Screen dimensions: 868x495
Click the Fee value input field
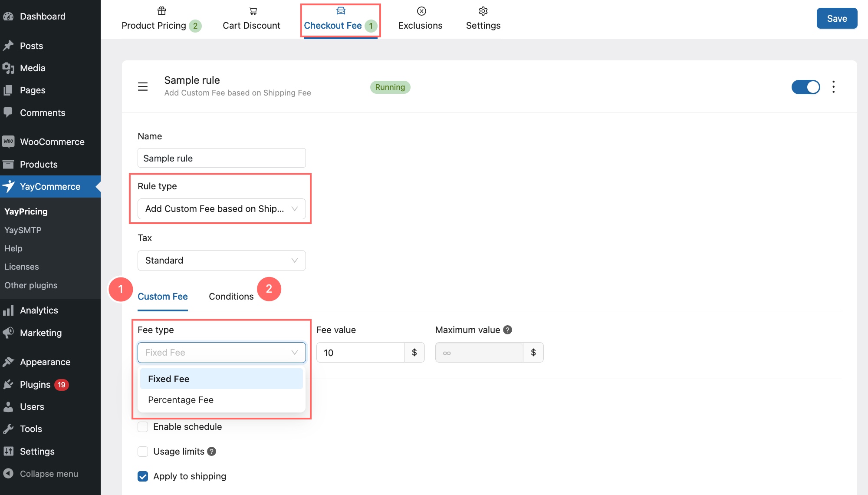360,353
